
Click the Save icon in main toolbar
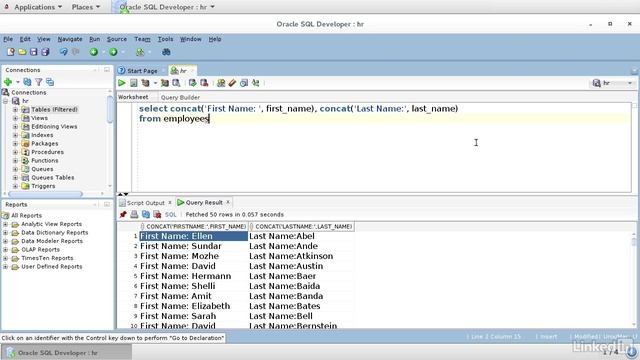pyautogui.click(x=33, y=52)
